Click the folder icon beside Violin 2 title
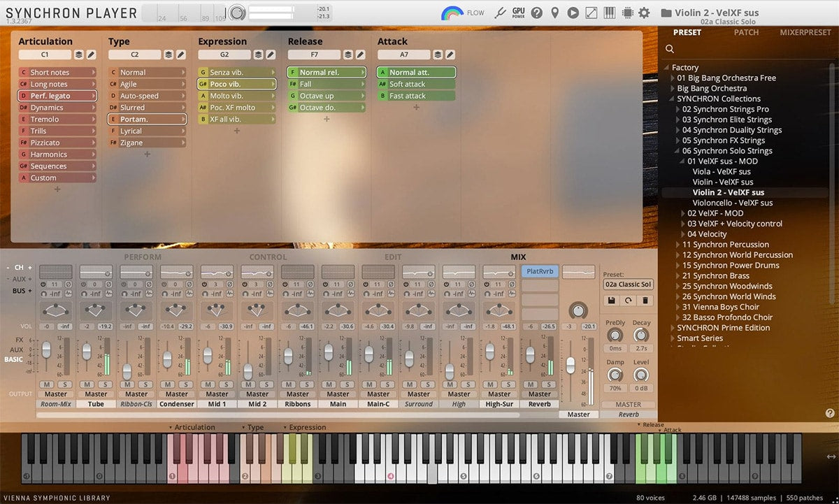This screenshot has width=839, height=504. click(x=666, y=13)
